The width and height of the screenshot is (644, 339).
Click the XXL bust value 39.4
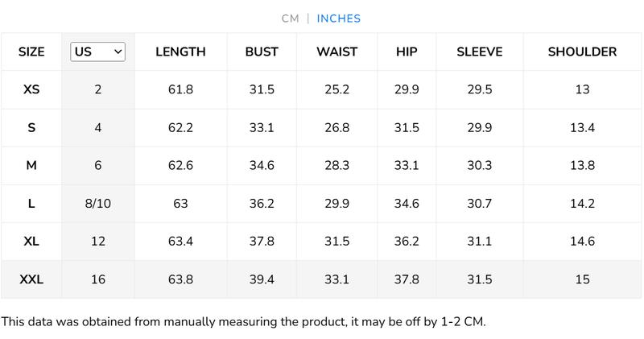coord(262,279)
